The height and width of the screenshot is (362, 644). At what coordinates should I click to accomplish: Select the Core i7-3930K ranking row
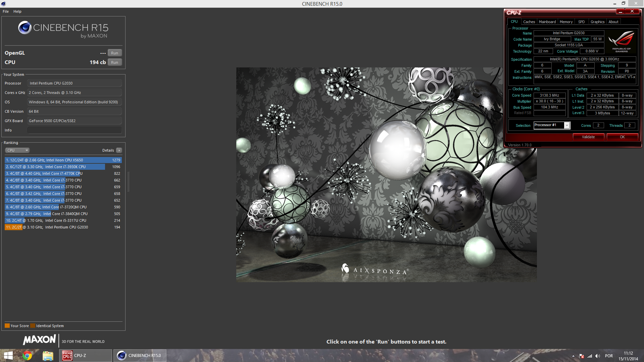(63, 167)
